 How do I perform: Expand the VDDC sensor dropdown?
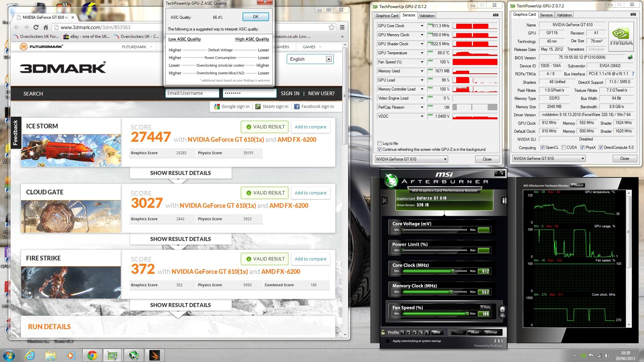(x=422, y=116)
